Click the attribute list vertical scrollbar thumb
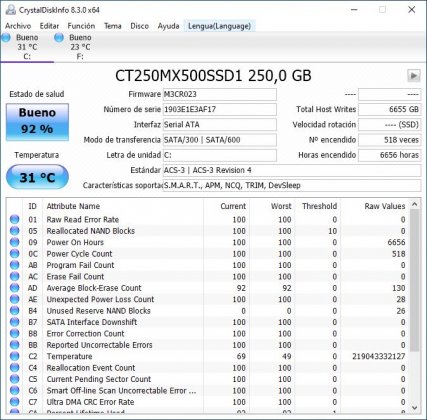Viewport: 427px width, 420px height. 415,280
